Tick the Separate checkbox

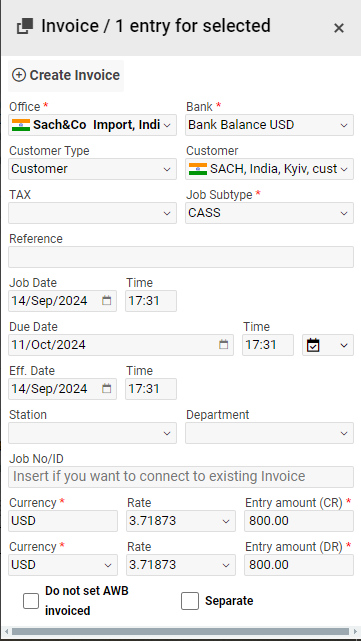(190, 601)
